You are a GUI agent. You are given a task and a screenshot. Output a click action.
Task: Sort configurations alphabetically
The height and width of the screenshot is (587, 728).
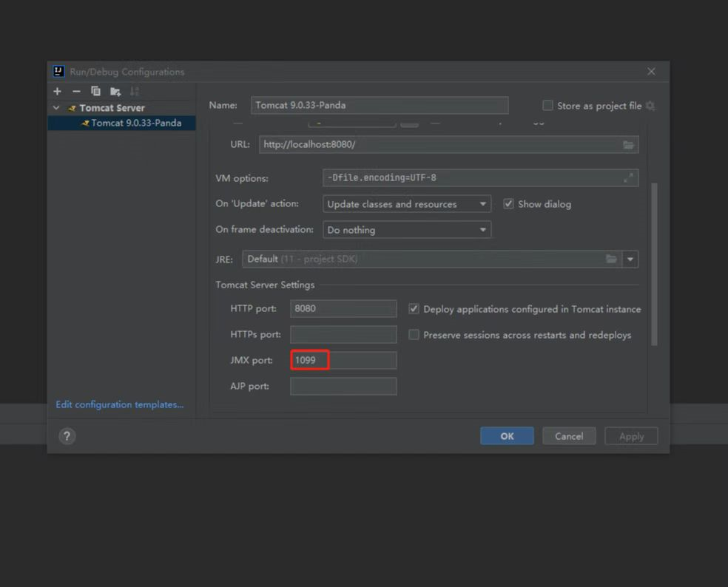135,92
